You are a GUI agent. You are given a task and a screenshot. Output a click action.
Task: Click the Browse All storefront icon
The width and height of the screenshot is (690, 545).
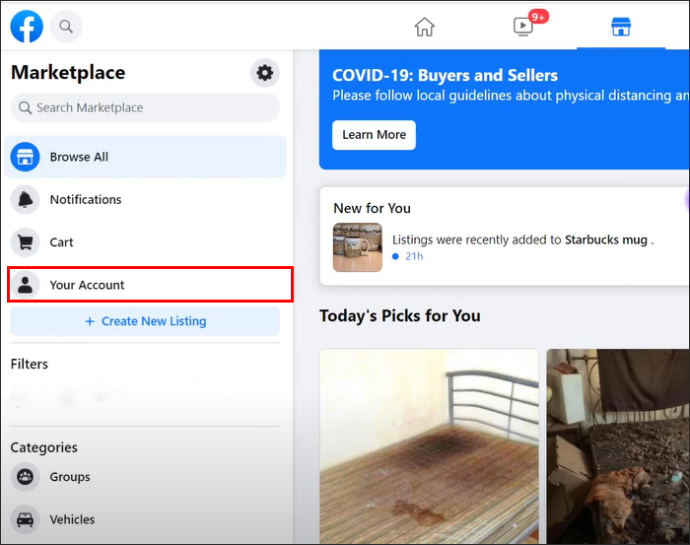pos(25,157)
